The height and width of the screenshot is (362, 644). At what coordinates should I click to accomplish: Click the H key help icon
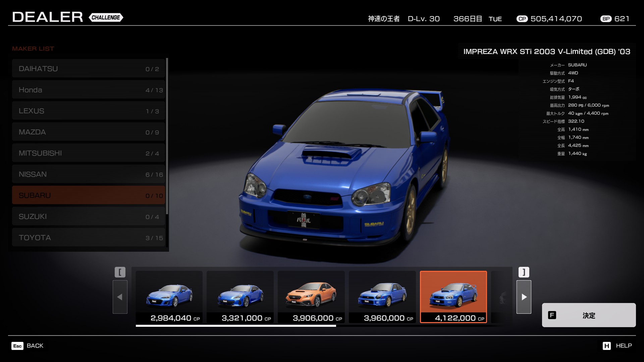coord(606,346)
